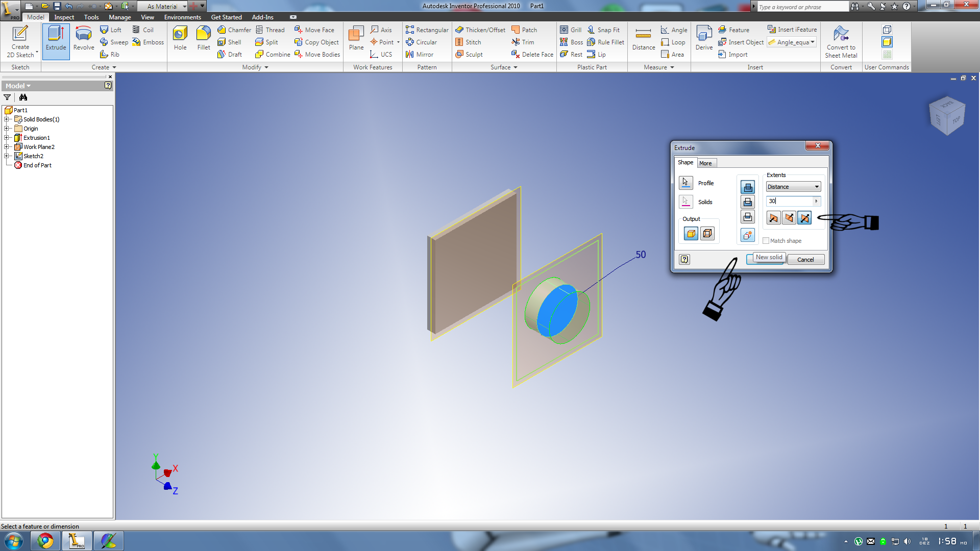The image size is (980, 551).
Task: Click the Cancel button
Action: (805, 260)
